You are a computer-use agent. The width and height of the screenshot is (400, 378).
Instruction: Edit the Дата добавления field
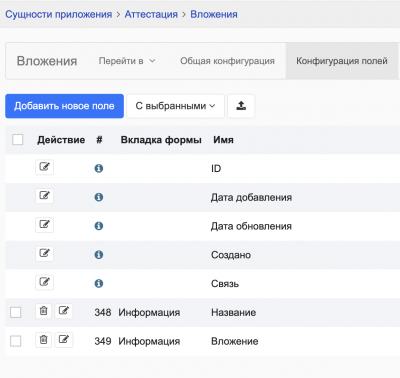point(44,196)
